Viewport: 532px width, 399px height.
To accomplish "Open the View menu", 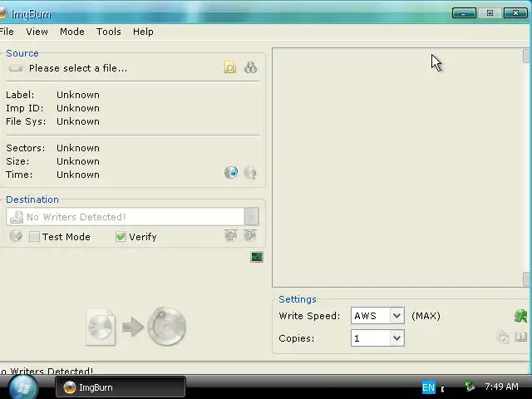I will click(37, 32).
